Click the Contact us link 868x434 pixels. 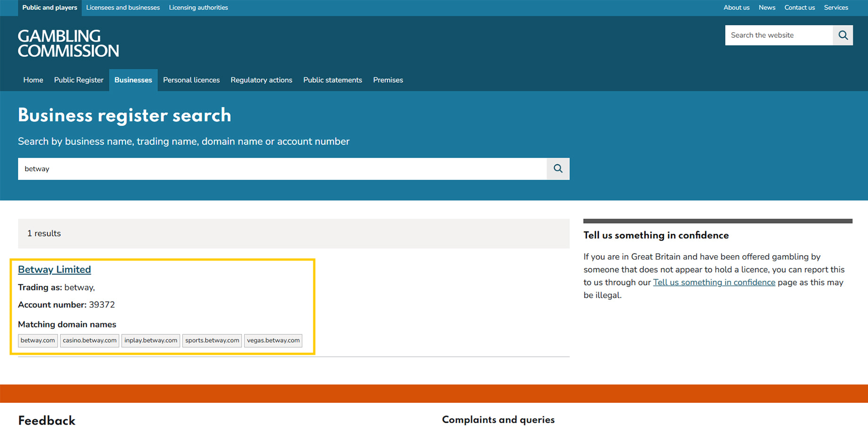(x=799, y=8)
